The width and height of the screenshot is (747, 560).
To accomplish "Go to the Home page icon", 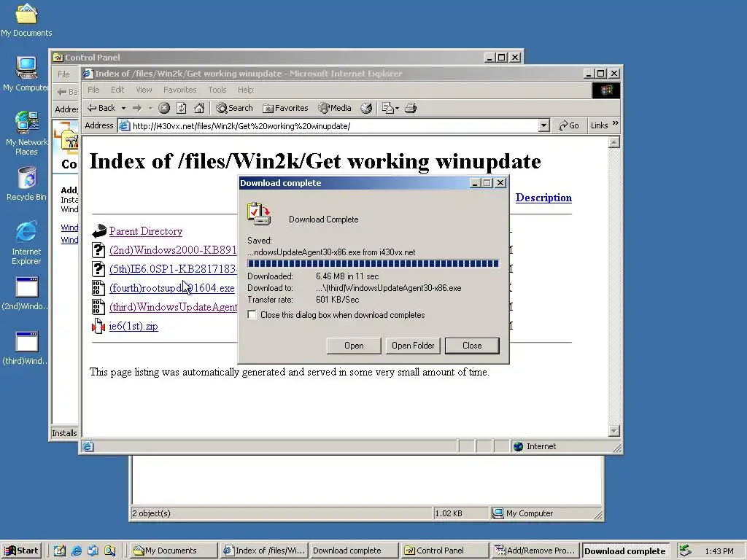I will pyautogui.click(x=199, y=108).
